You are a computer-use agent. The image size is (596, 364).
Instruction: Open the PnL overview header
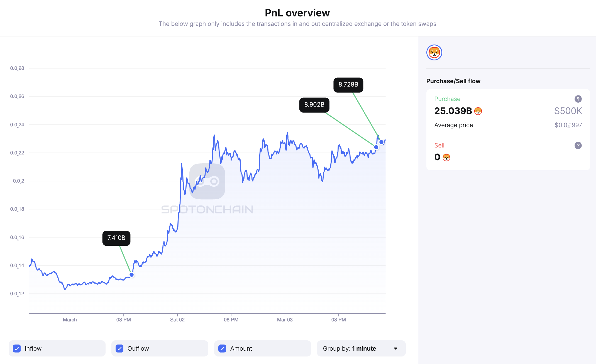tap(297, 13)
